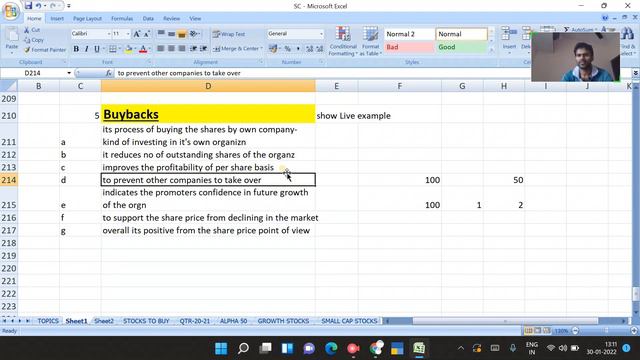Viewport: 640px width, 360px height.
Task: Select the Buybacks heading cell
Action: (208, 114)
